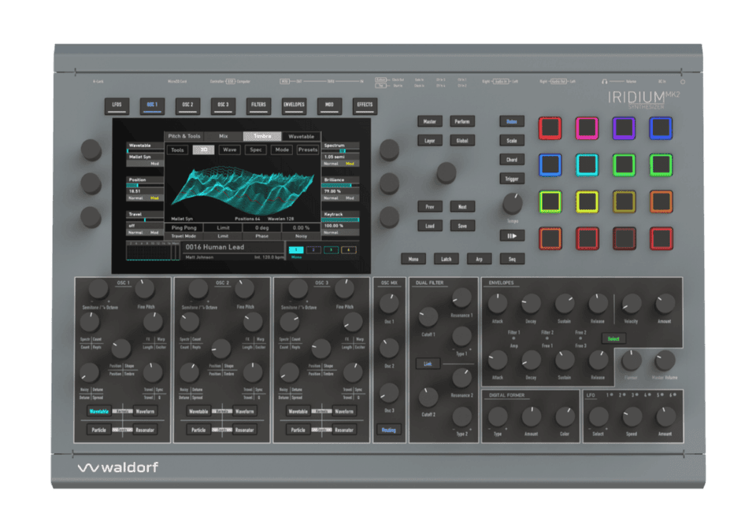Click the Digital Former Color knob
The height and width of the screenshot is (532, 756).
tap(565, 417)
